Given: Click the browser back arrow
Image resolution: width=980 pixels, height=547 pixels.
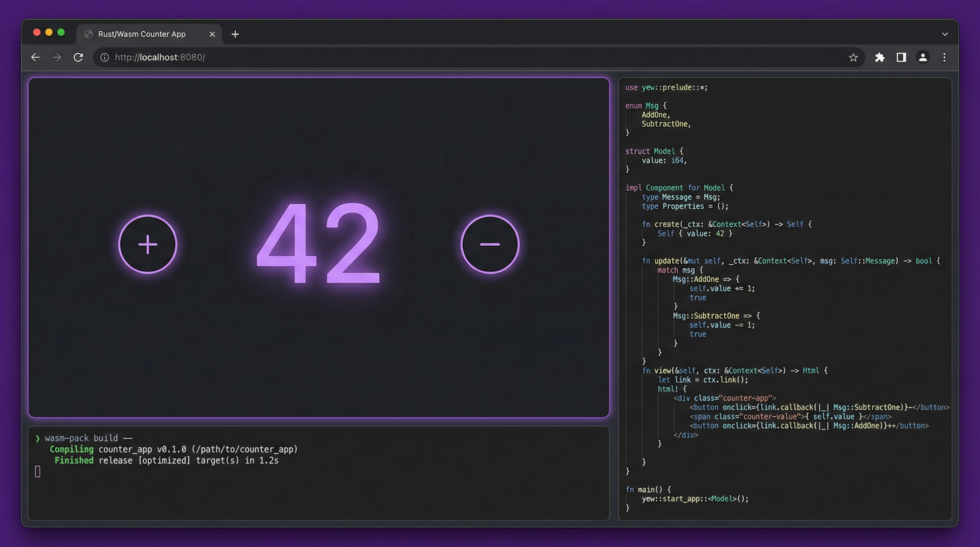Looking at the screenshot, I should tap(35, 57).
